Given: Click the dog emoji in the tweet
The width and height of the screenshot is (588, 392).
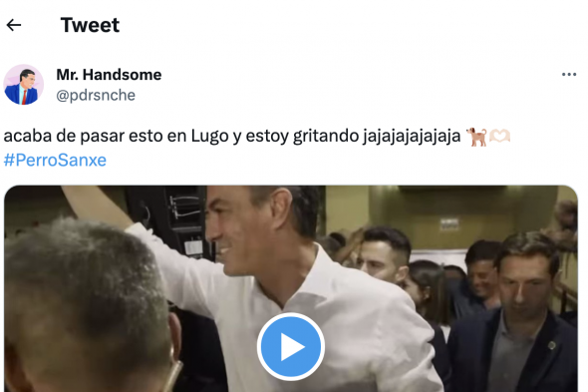Looking at the screenshot, I should 476,137.
